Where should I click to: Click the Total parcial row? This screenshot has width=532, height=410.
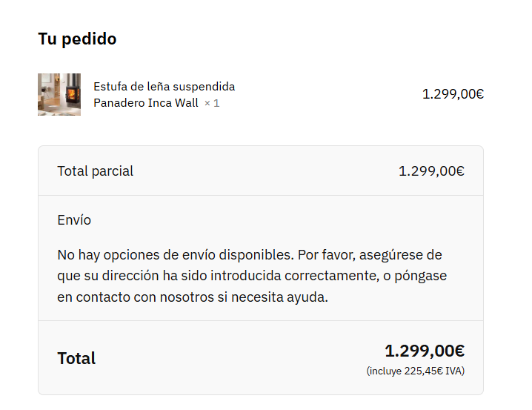click(261, 171)
